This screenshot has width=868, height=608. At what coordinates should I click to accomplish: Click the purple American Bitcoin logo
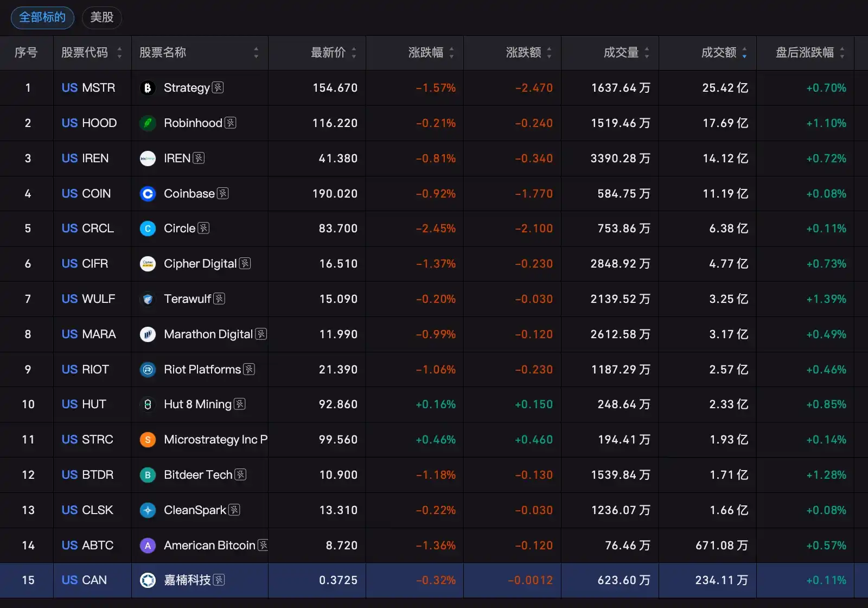click(148, 546)
